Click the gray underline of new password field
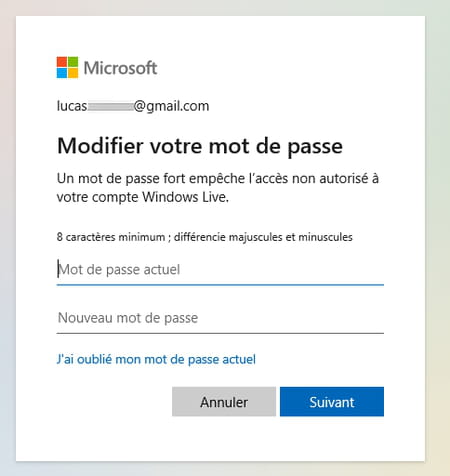This screenshot has height=476, width=450. [220, 333]
